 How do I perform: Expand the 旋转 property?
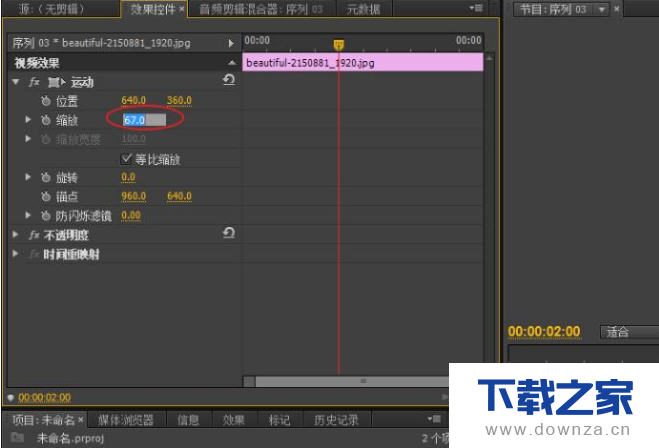coord(28,177)
